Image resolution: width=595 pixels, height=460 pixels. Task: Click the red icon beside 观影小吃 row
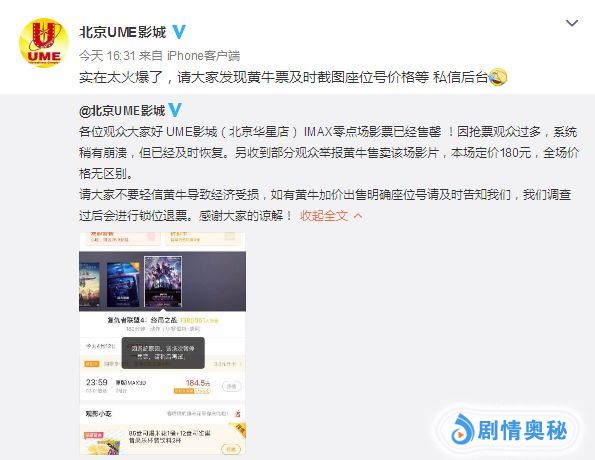click(238, 413)
